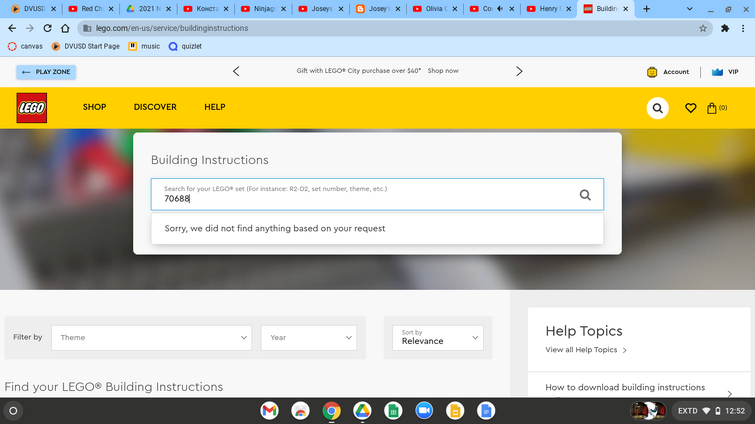The height and width of the screenshot is (424, 755).
Task: Open the ChromeOS launcher circle
Action: (x=13, y=411)
